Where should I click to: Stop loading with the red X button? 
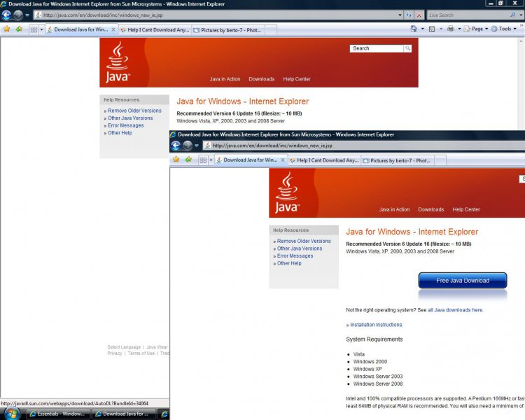point(419,15)
